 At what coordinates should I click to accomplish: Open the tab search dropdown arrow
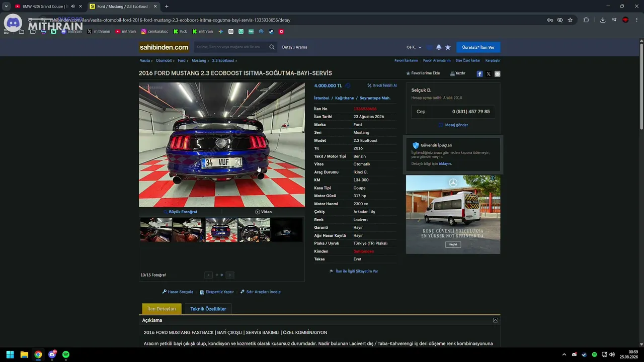tap(6, 7)
